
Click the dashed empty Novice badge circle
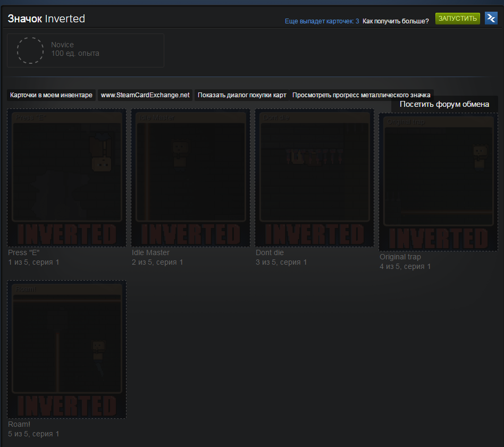coord(30,50)
